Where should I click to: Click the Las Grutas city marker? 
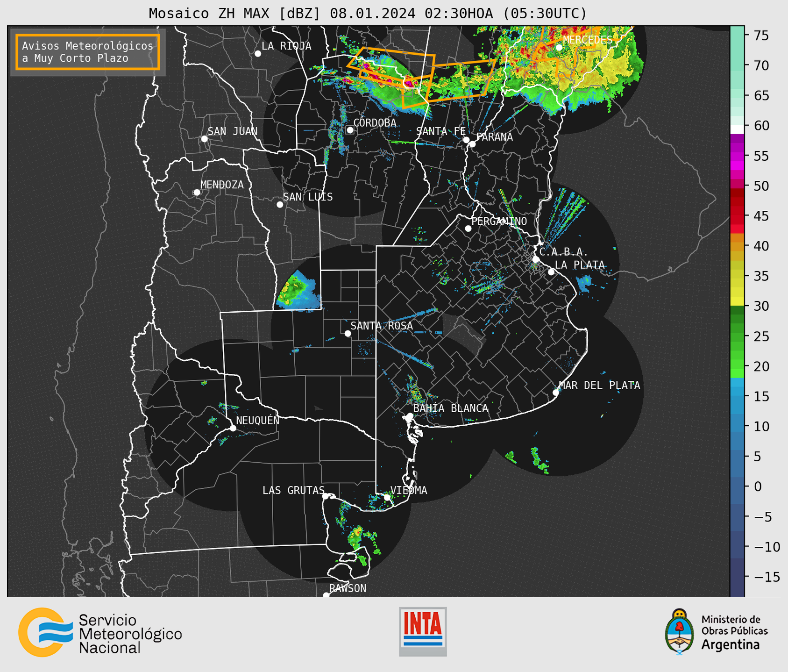326,496
